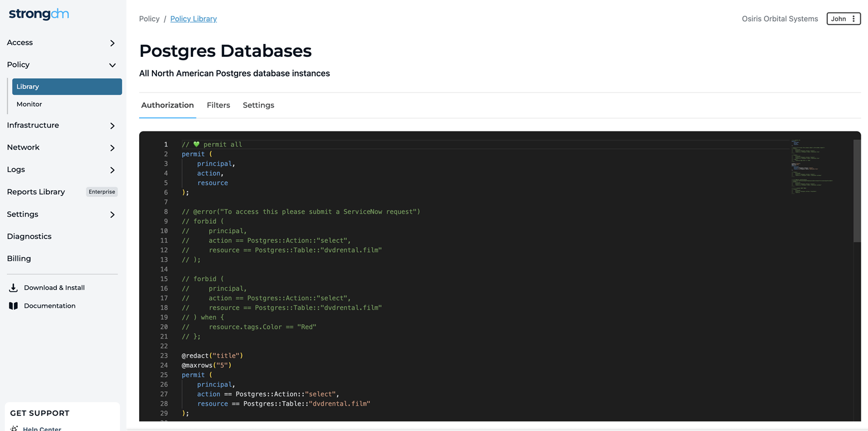Click the Policy breadcrumb
The image size is (868, 431).
click(149, 19)
